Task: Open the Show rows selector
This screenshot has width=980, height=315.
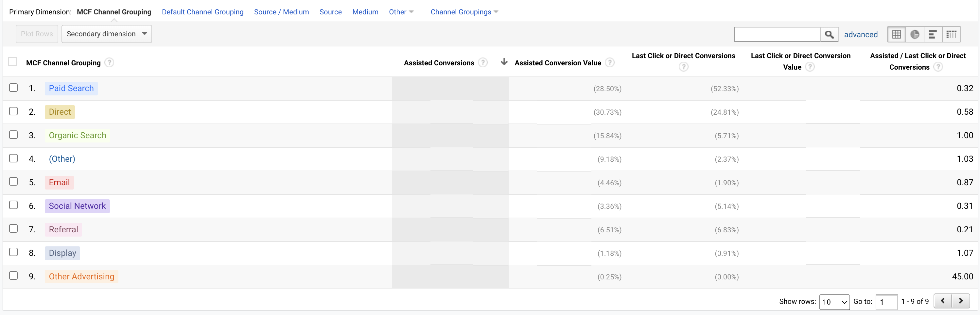Action: [834, 302]
